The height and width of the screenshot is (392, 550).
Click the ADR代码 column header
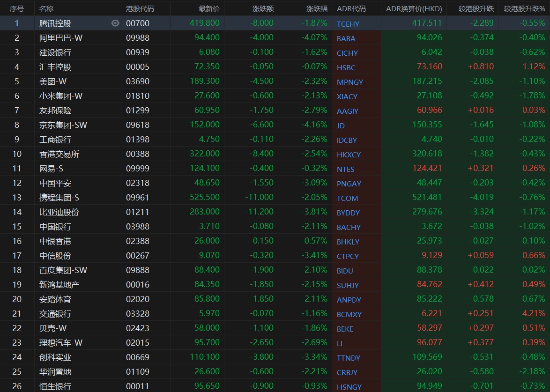[x=351, y=8]
